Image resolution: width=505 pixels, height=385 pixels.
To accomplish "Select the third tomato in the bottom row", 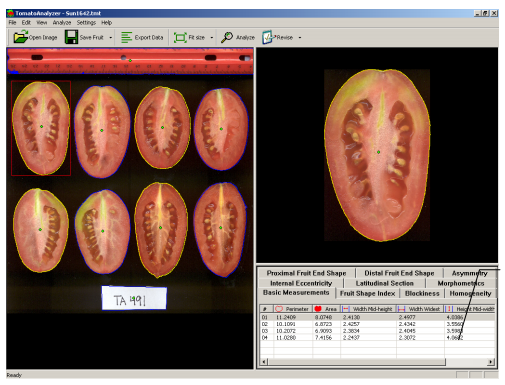I will (x=161, y=230).
